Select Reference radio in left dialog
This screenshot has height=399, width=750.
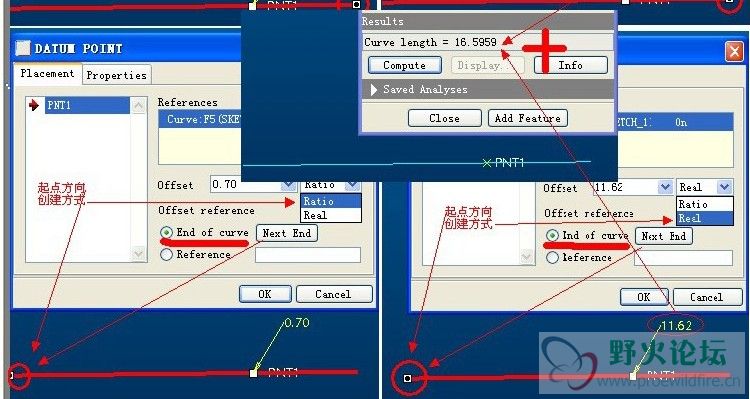pyautogui.click(x=166, y=255)
